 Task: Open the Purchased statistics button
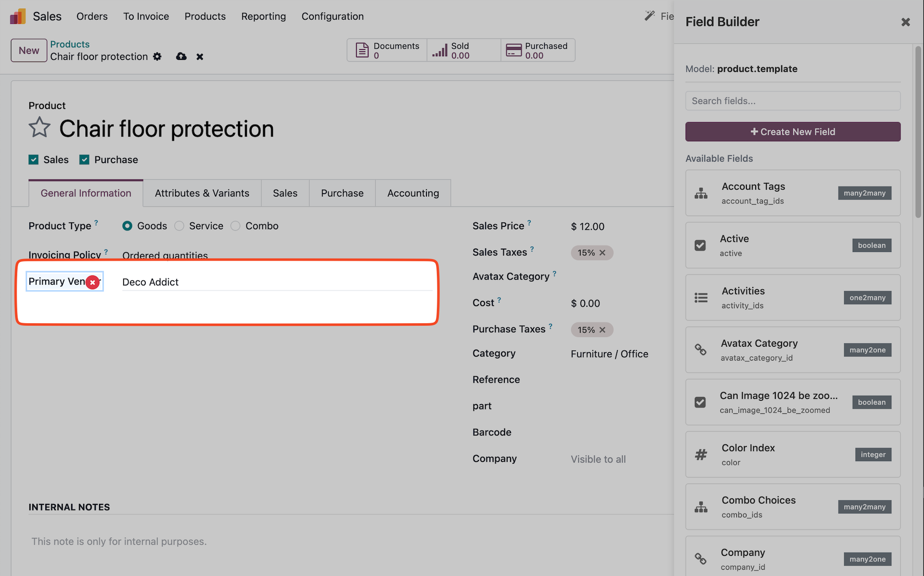pos(538,50)
